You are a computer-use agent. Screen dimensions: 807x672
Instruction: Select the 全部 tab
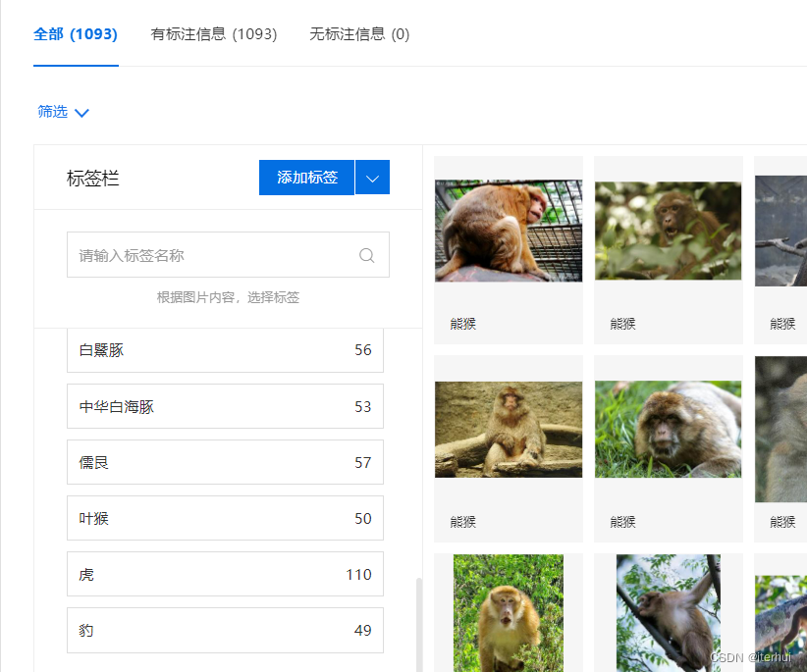76,33
